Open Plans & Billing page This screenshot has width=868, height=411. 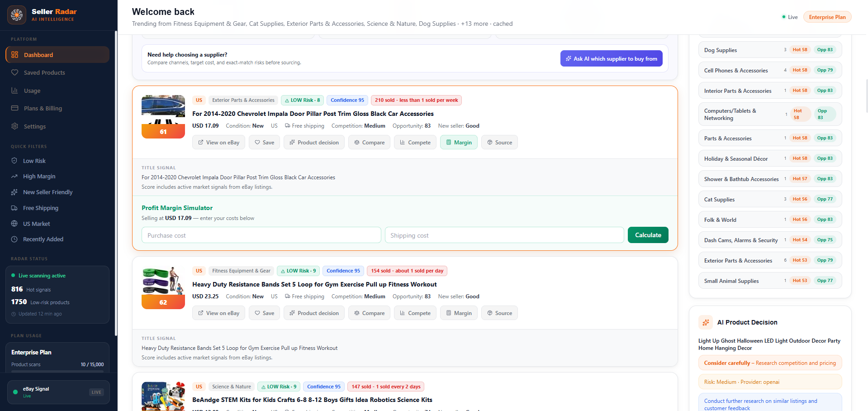coord(57,108)
